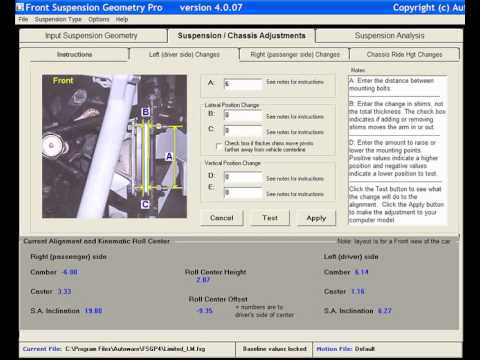Select Suspension / Chassis Adjustments tab
Viewport: 480px width, 360px height.
coord(241,36)
